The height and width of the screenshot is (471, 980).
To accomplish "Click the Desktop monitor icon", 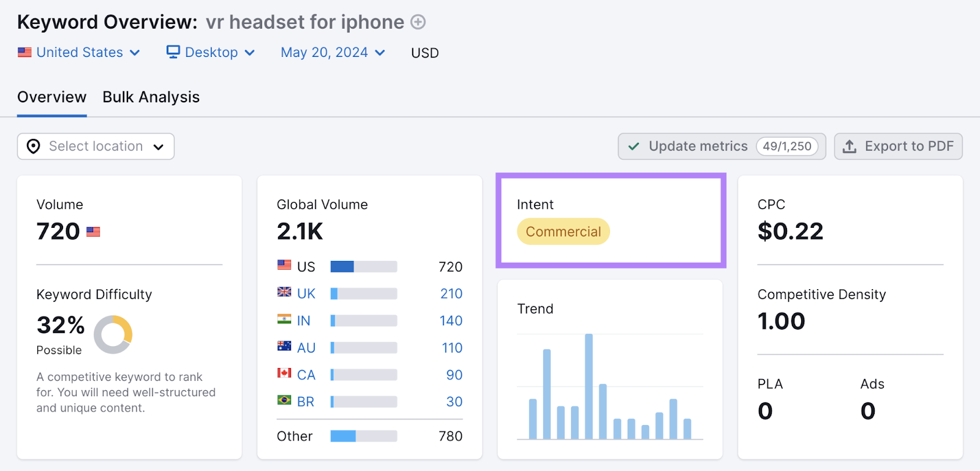I will (173, 52).
